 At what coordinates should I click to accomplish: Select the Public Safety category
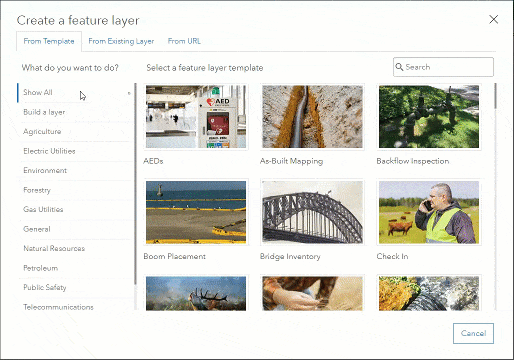(x=75, y=287)
